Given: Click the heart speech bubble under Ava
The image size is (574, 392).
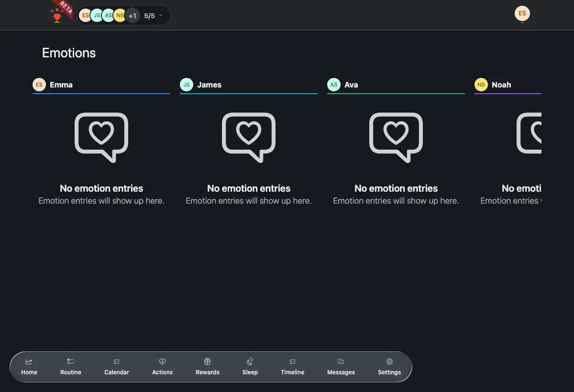Looking at the screenshot, I should (396, 137).
